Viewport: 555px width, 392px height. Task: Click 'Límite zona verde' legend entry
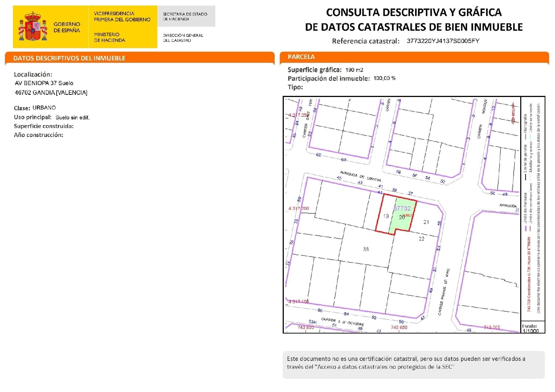(x=531, y=122)
